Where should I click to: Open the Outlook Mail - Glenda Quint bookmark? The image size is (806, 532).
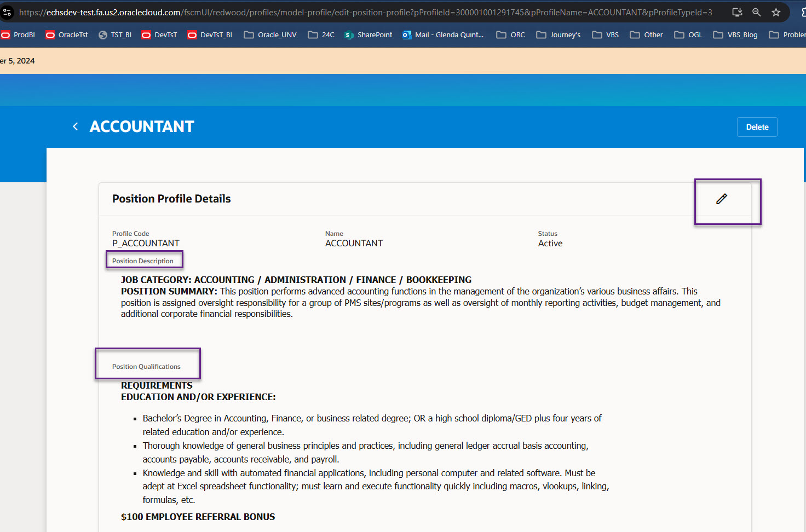click(442, 34)
